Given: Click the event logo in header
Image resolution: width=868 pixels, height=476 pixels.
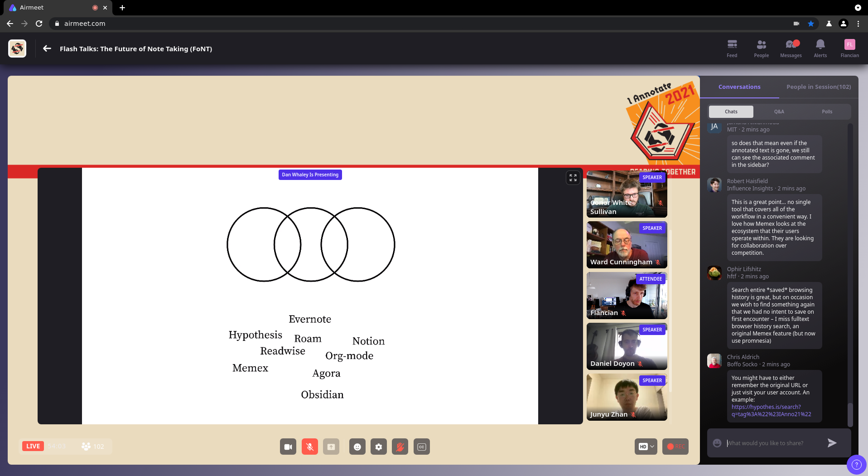Looking at the screenshot, I should (17, 49).
